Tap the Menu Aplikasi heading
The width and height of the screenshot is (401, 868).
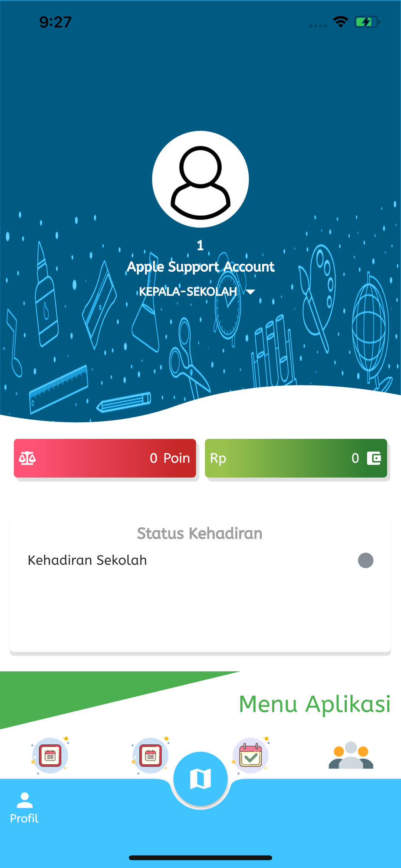(315, 704)
